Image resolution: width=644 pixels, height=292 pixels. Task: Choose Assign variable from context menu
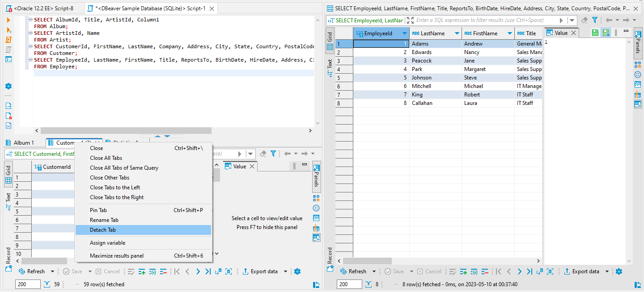[x=143, y=243]
